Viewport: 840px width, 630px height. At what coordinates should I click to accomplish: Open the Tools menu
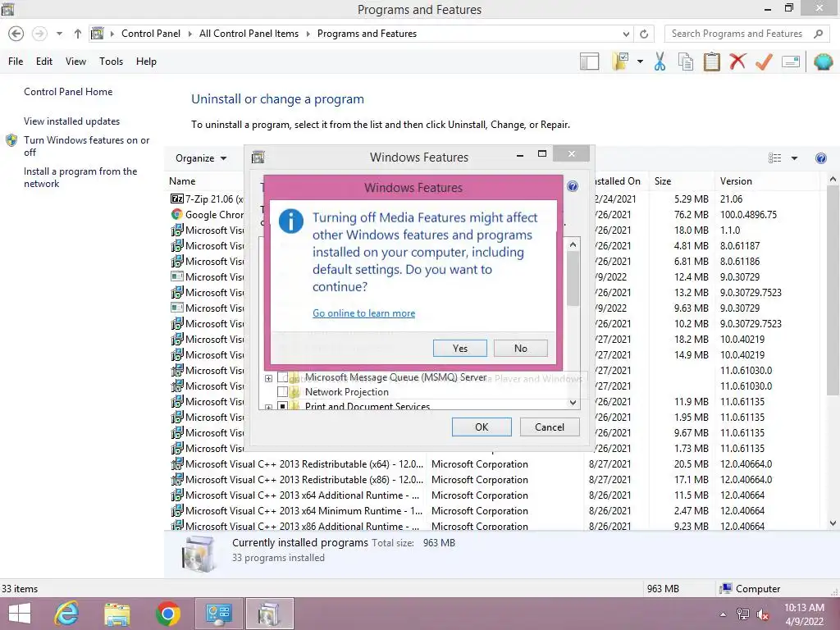pyautogui.click(x=111, y=62)
